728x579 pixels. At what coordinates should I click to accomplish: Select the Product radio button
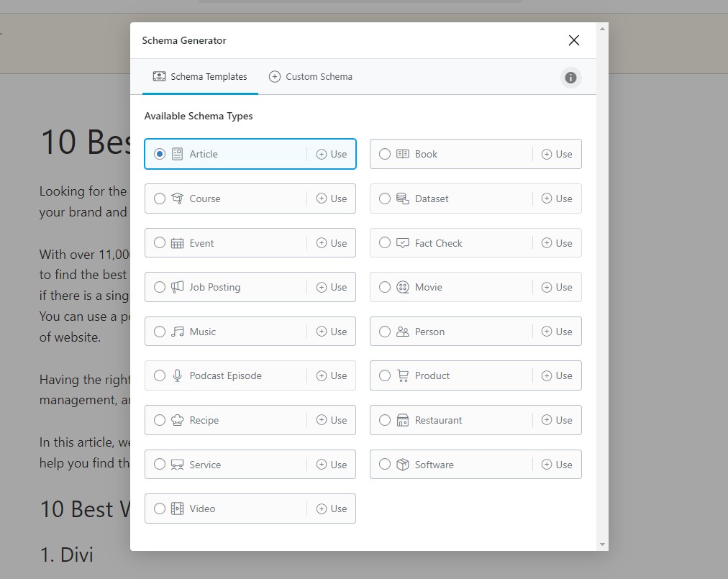(x=385, y=375)
